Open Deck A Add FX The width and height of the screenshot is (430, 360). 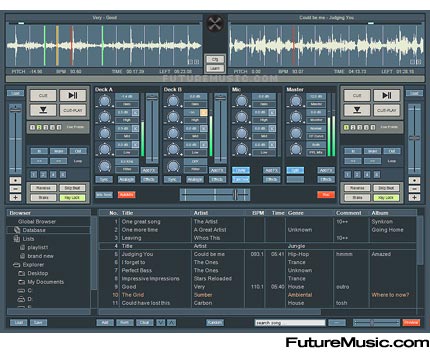[149, 170]
